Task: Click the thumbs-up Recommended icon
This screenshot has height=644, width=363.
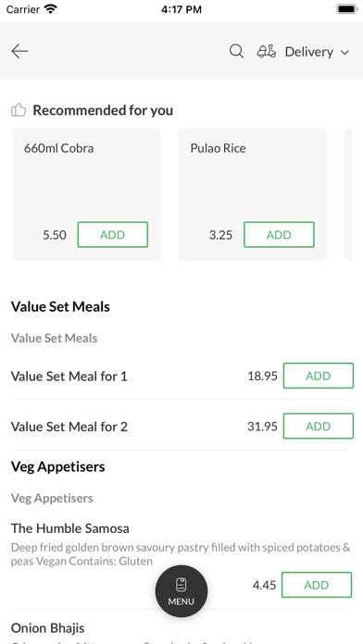Action: [19, 110]
